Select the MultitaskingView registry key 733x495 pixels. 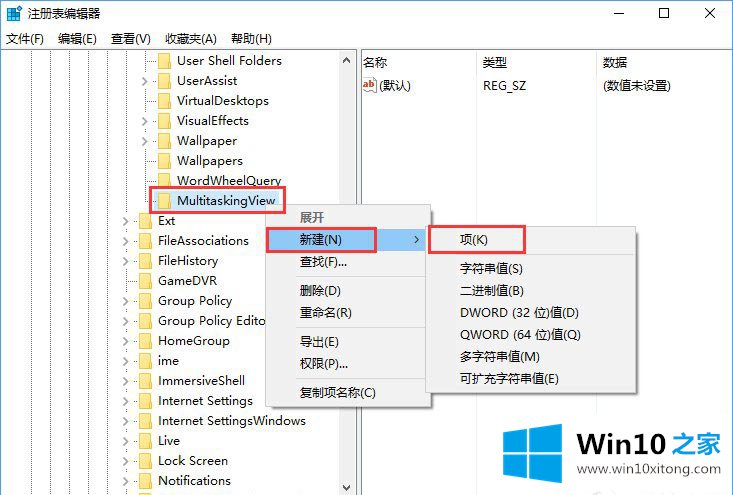tap(225, 201)
